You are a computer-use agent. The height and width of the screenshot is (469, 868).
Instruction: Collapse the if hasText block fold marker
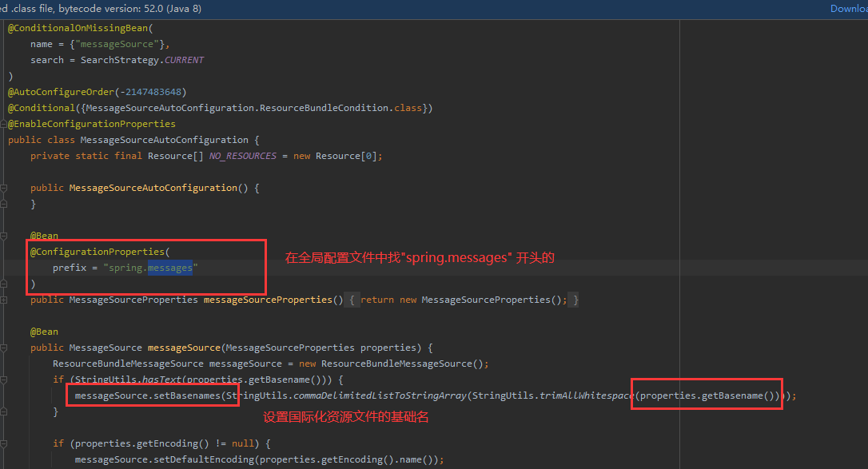coord(3,380)
